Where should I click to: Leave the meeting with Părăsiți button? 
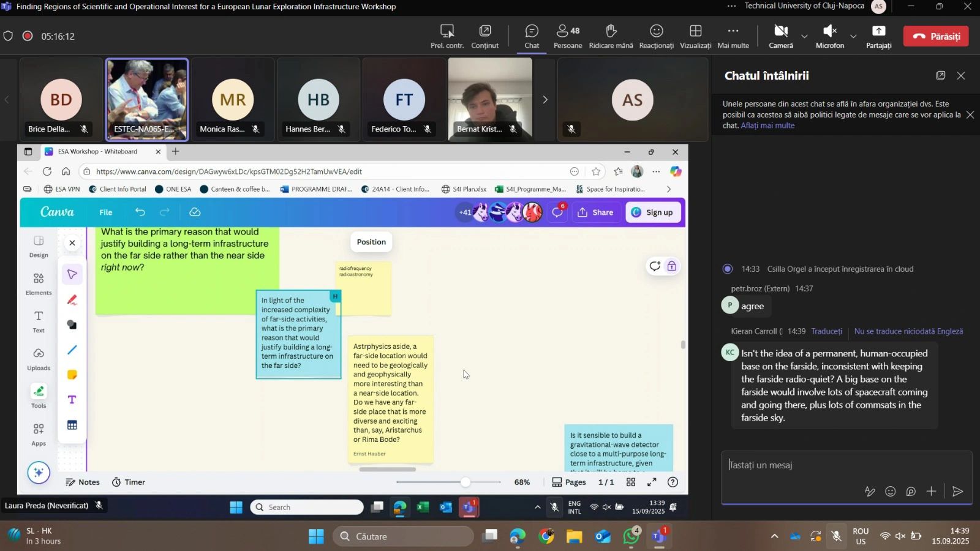936,36
